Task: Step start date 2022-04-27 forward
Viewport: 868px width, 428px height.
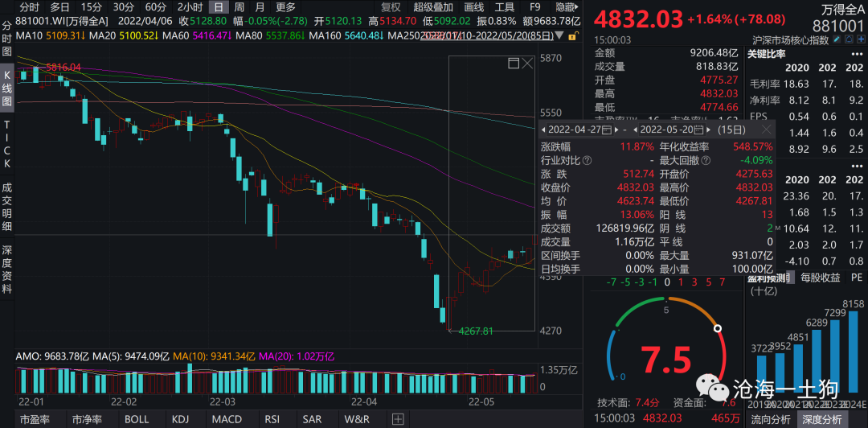Action: 616,130
